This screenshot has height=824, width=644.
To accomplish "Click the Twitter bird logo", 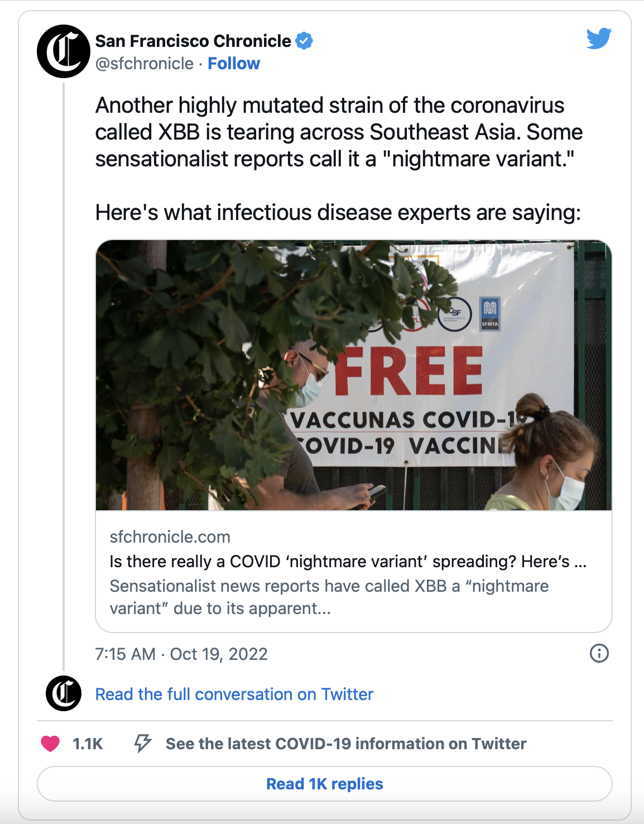I will (599, 39).
